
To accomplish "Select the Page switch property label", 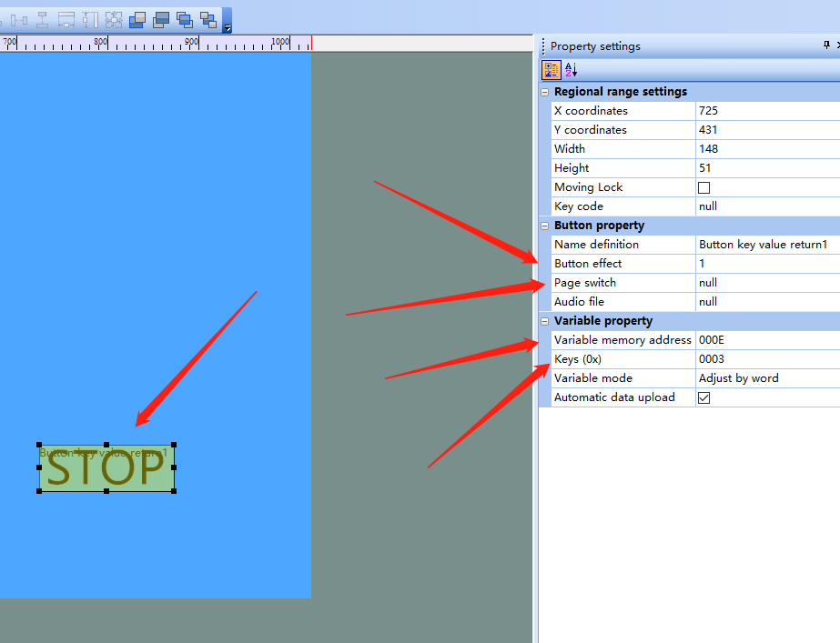I will [x=585, y=283].
